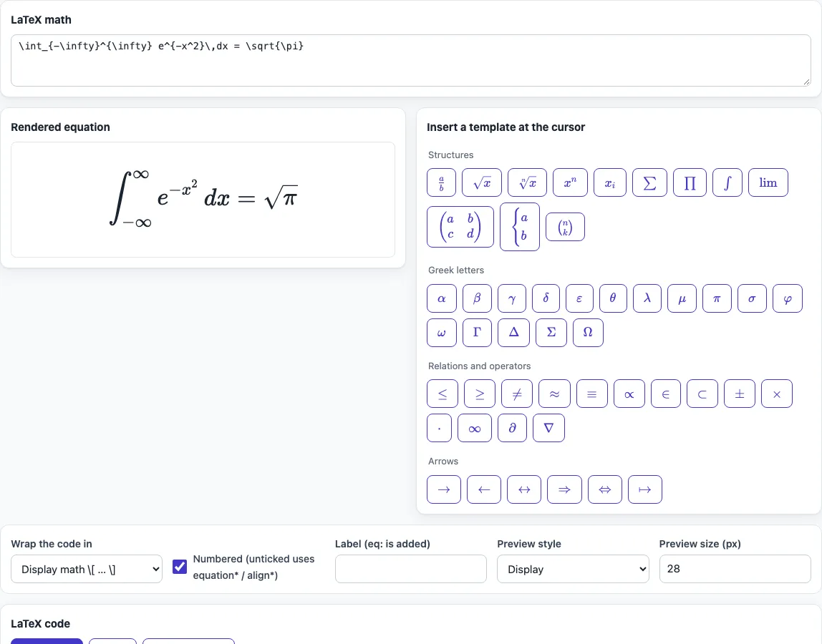This screenshot has width=822, height=644.
Task: Open the Preview style dropdown
Action: [573, 569]
